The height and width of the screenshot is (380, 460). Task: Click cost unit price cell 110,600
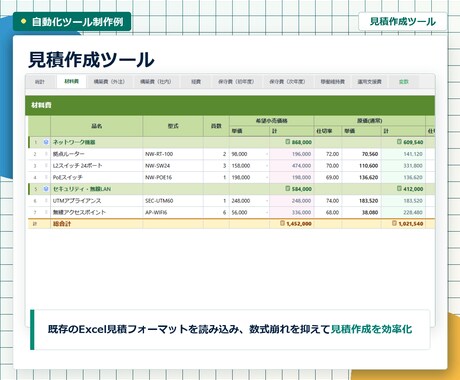(361, 166)
